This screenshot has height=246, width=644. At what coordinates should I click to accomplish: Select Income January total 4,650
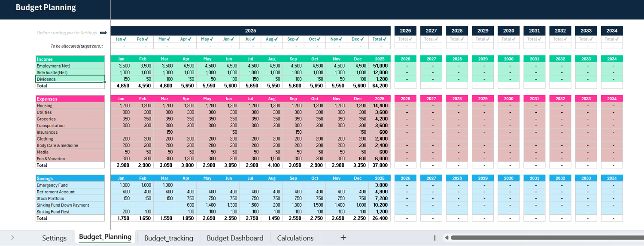[121, 86]
